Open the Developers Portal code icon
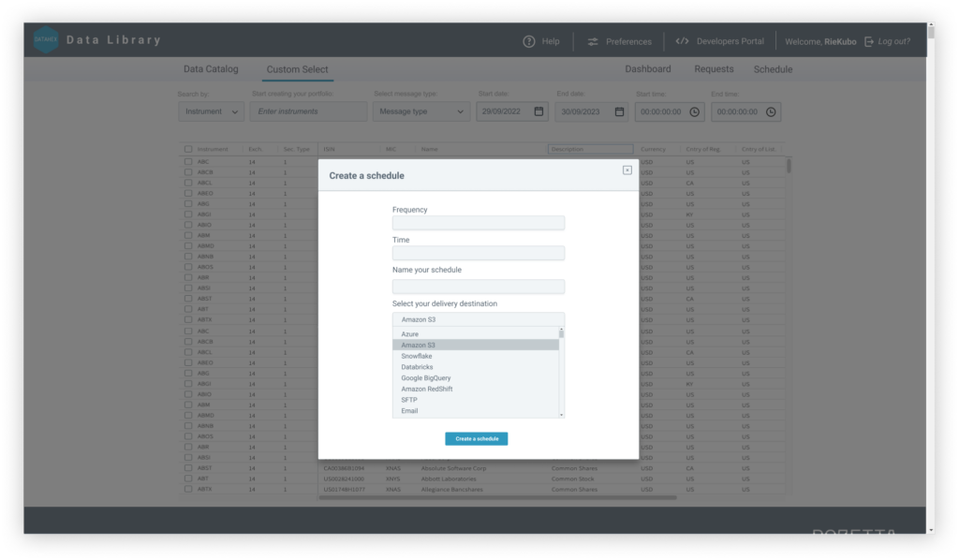 (x=683, y=41)
